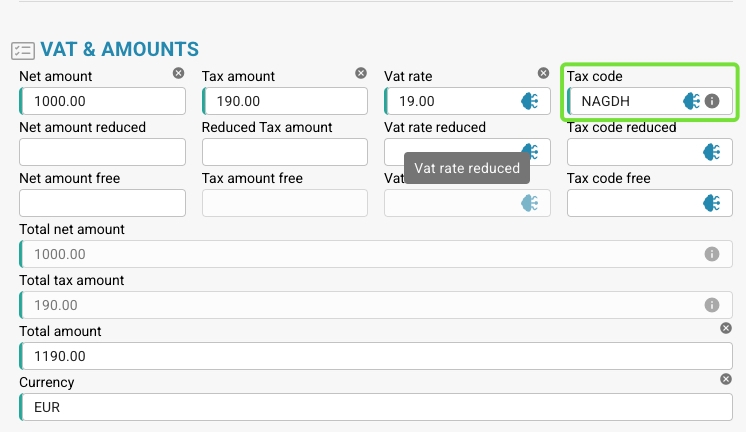Click the brain icon in Vat rate field
Image resolution: width=746 pixels, height=432 pixels.
pyautogui.click(x=529, y=101)
